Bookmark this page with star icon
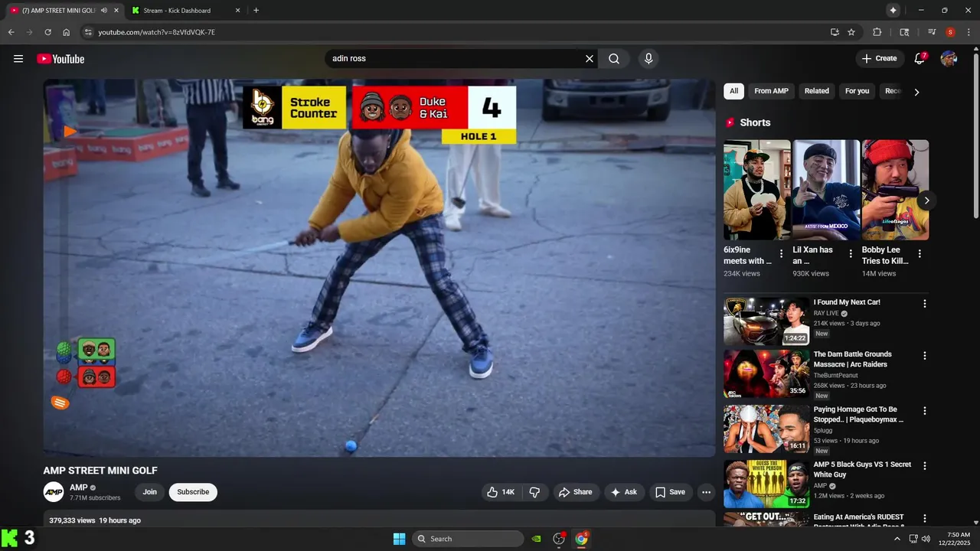This screenshot has height=551, width=980. (x=851, y=32)
